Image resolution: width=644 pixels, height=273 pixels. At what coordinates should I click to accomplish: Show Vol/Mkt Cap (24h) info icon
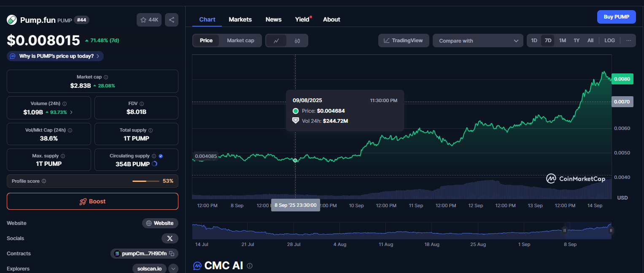click(x=70, y=130)
